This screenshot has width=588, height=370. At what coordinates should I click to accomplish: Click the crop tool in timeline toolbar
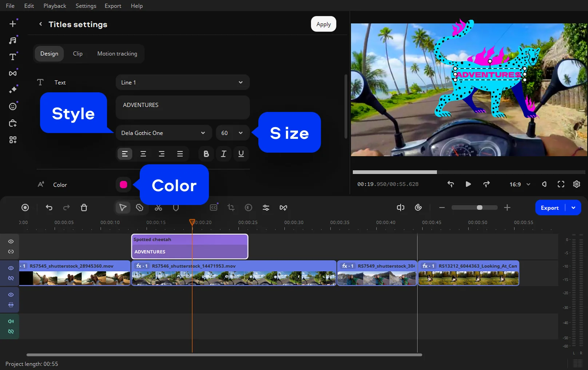(231, 208)
